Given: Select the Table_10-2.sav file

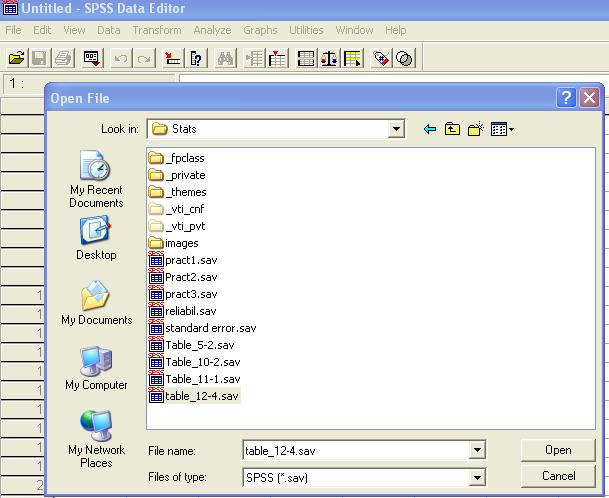Looking at the screenshot, I should click(195, 362).
